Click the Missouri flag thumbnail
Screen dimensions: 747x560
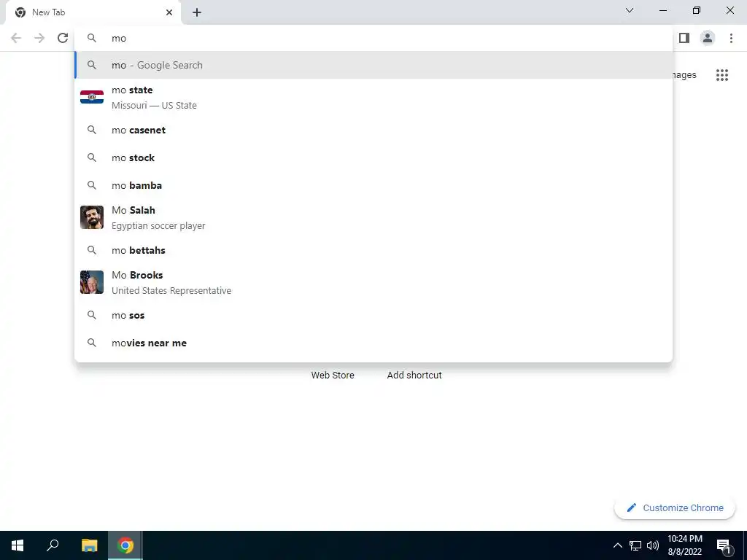point(92,97)
